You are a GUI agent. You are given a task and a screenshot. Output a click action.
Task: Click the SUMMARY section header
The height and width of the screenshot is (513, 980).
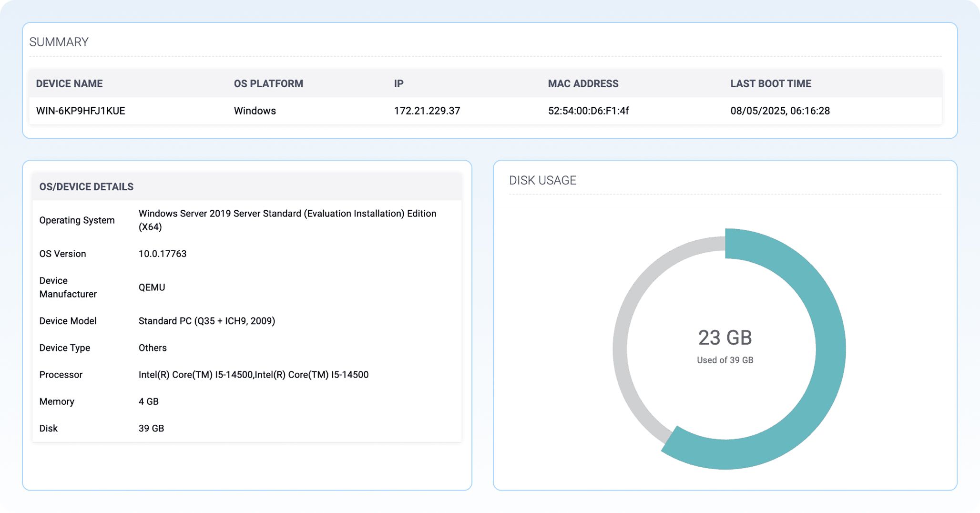[x=59, y=42]
